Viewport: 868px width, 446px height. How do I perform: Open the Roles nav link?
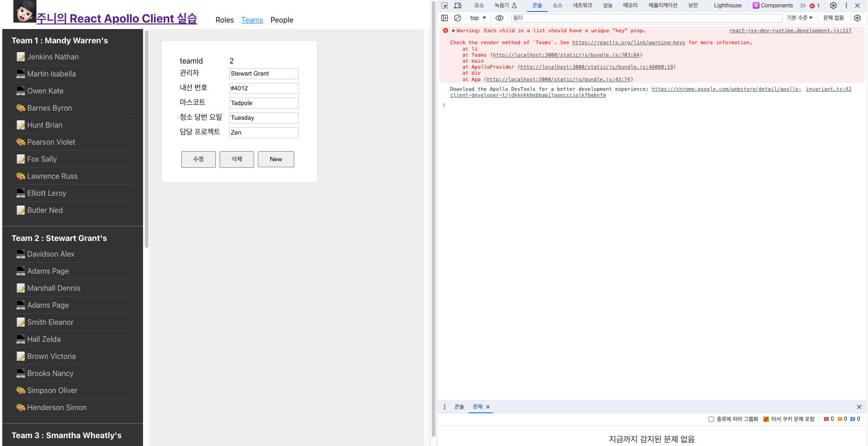pyautogui.click(x=225, y=20)
